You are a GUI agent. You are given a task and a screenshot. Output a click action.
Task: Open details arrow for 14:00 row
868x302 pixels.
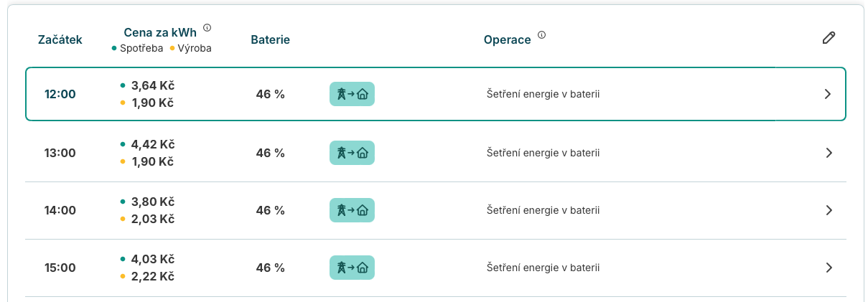click(829, 210)
